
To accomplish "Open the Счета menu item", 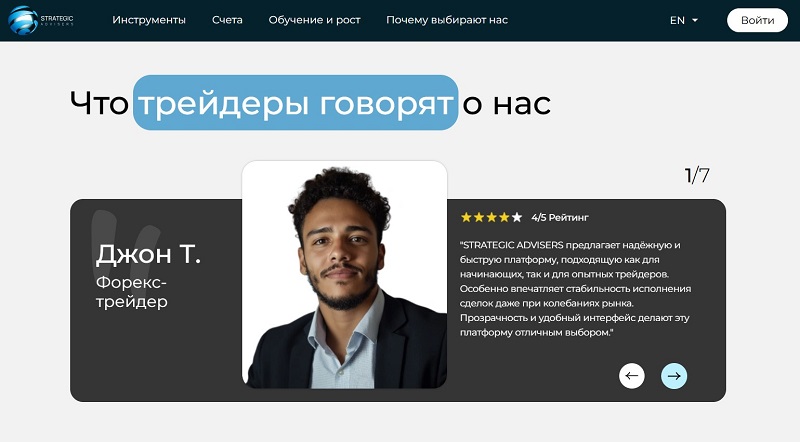I will coord(227,20).
